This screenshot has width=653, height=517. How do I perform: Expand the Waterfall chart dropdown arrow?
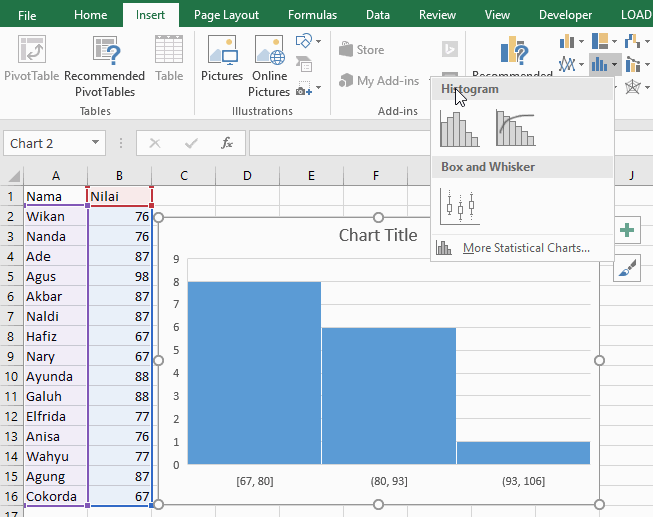pyautogui.click(x=647, y=41)
